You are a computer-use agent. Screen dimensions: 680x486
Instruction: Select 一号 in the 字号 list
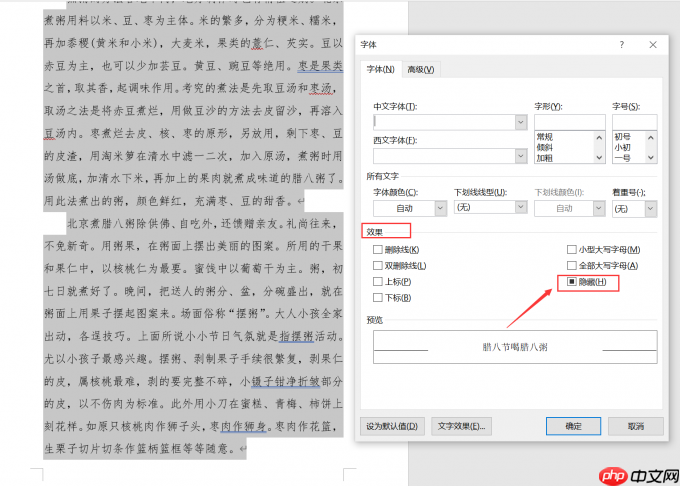[x=622, y=158]
